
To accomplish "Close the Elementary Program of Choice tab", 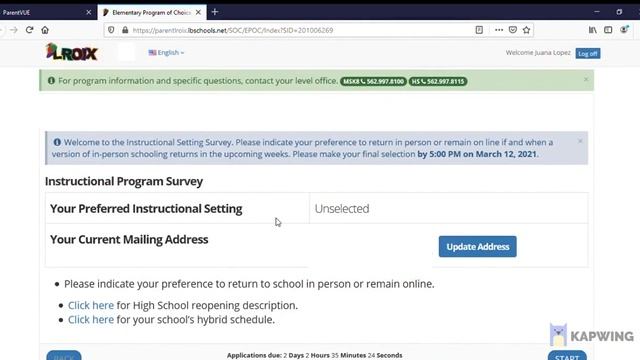I will (198, 13).
